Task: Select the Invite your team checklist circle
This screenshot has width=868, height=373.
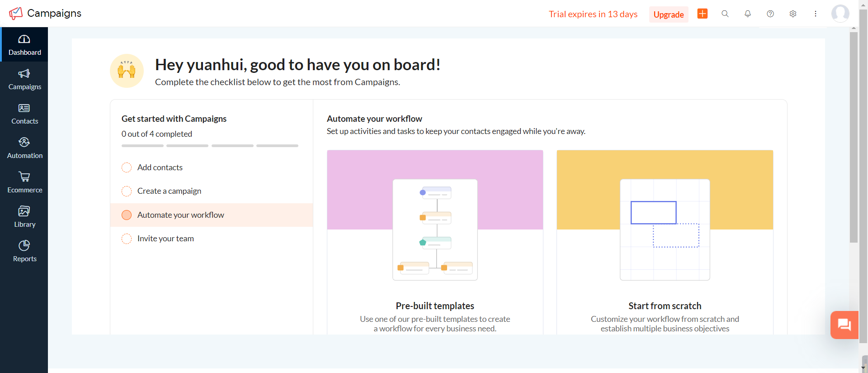Action: (127, 239)
